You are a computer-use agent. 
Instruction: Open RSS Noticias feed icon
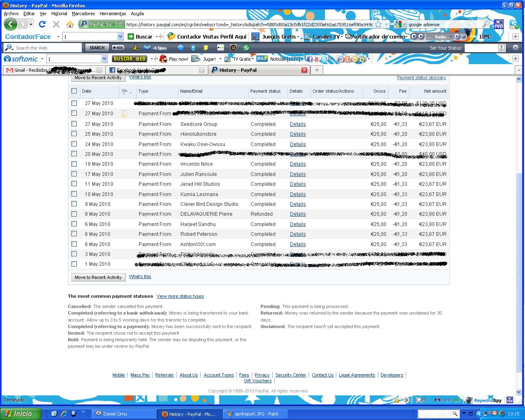(x=262, y=59)
